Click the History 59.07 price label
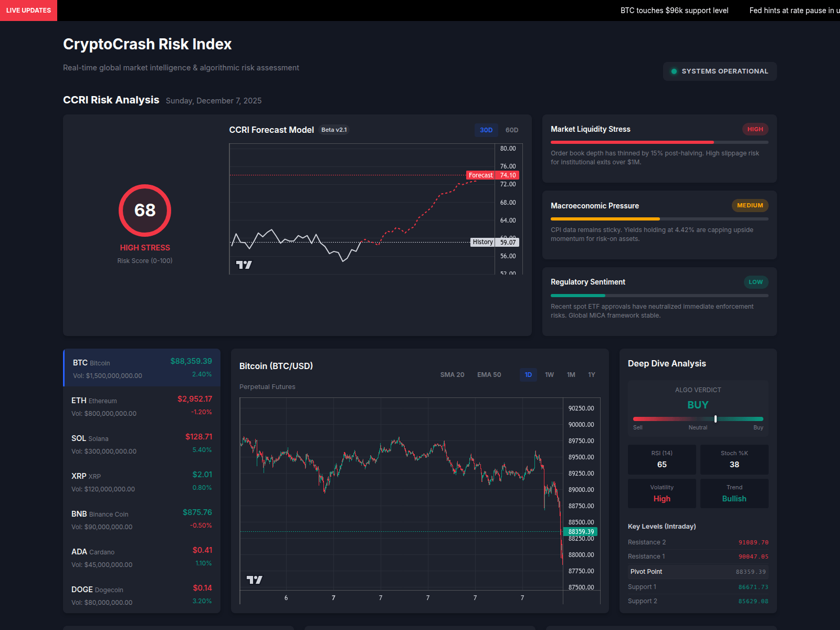 click(495, 242)
